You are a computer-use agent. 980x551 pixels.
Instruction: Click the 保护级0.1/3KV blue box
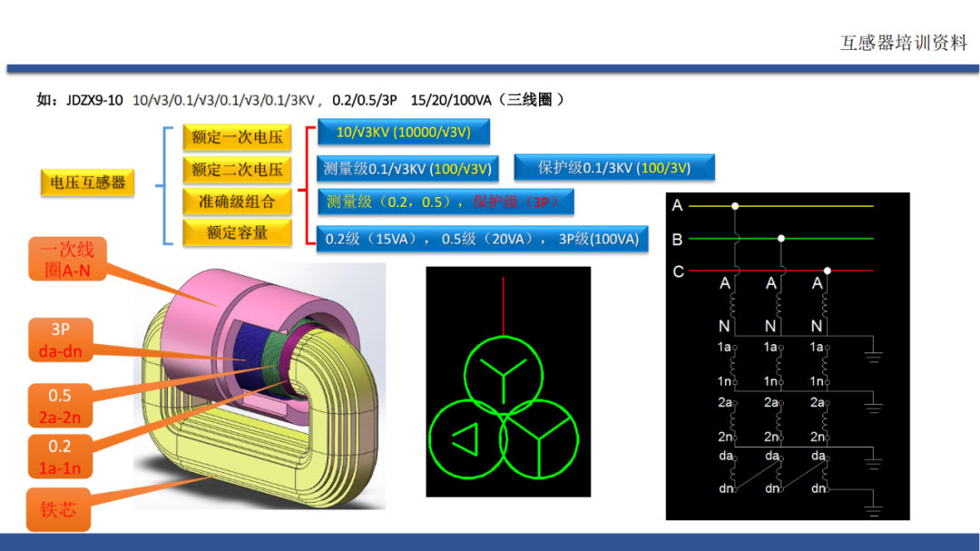point(614,167)
